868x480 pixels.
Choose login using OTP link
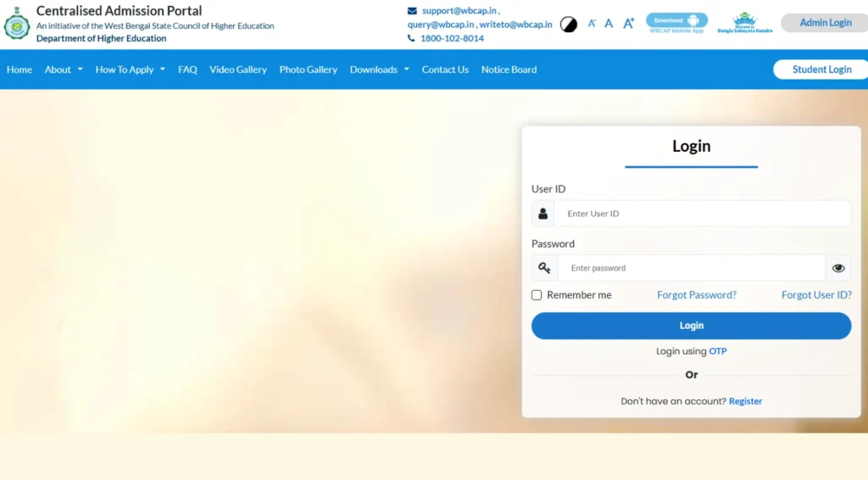click(x=717, y=351)
